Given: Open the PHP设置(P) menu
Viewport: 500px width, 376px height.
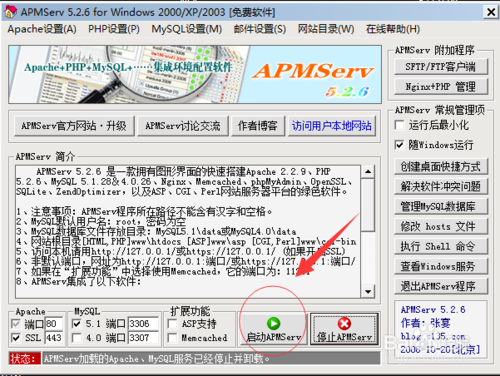Looking at the screenshot, I should point(114,29).
